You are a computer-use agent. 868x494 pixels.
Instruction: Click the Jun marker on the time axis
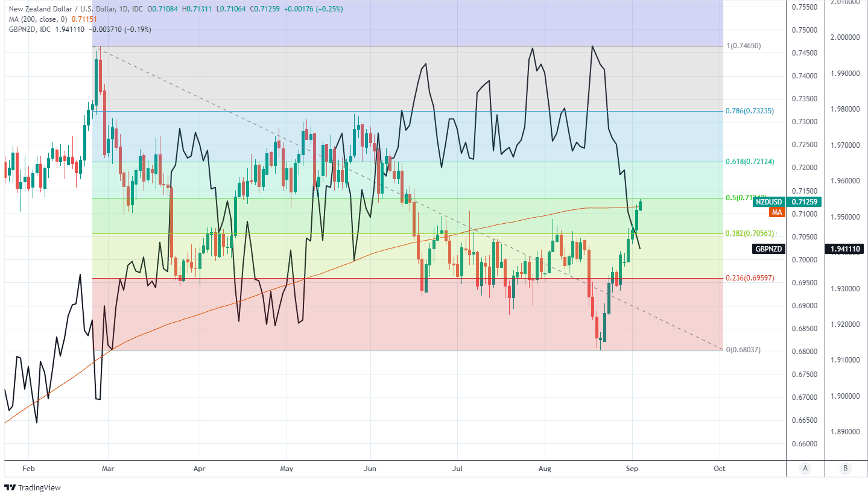click(x=370, y=468)
